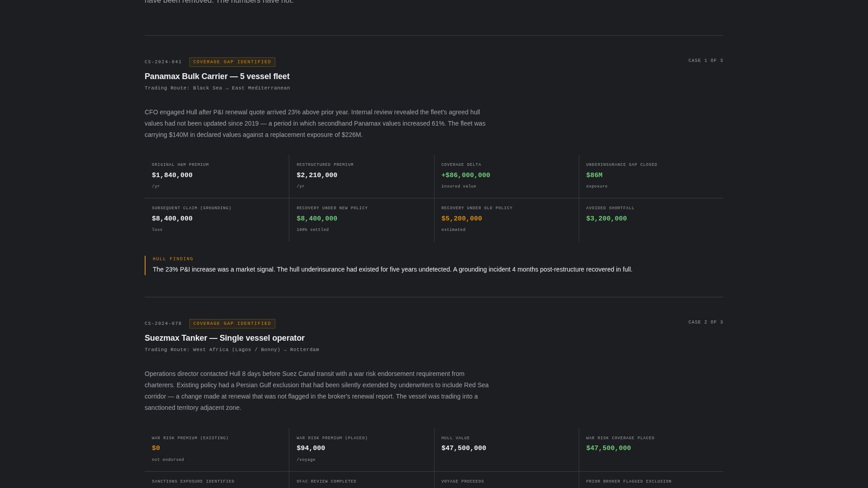Click the Coverage Gap Identified badge for CS-2024-041

pos(232,62)
